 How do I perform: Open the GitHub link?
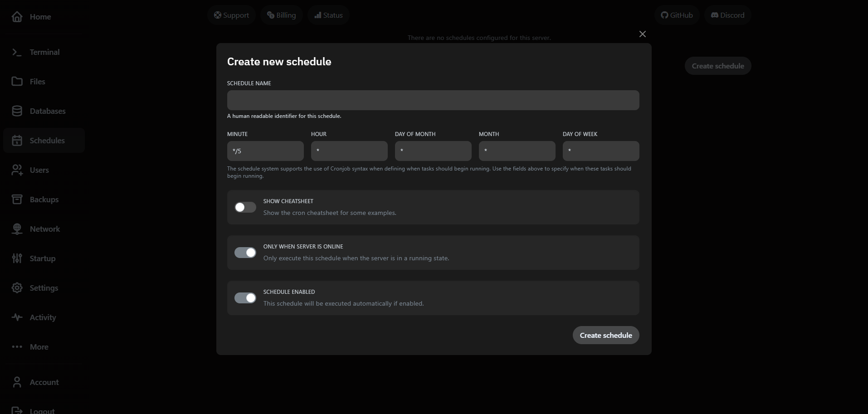click(677, 15)
